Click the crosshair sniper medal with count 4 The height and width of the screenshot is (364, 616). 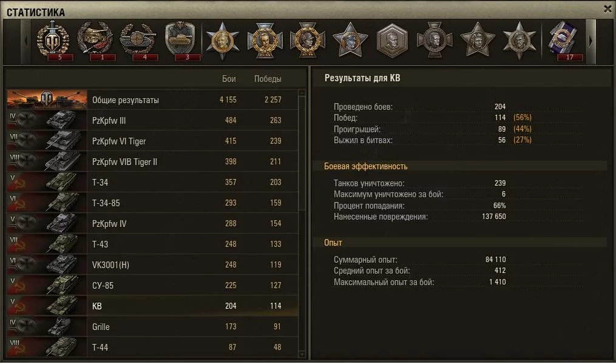pyautogui.click(x=138, y=41)
